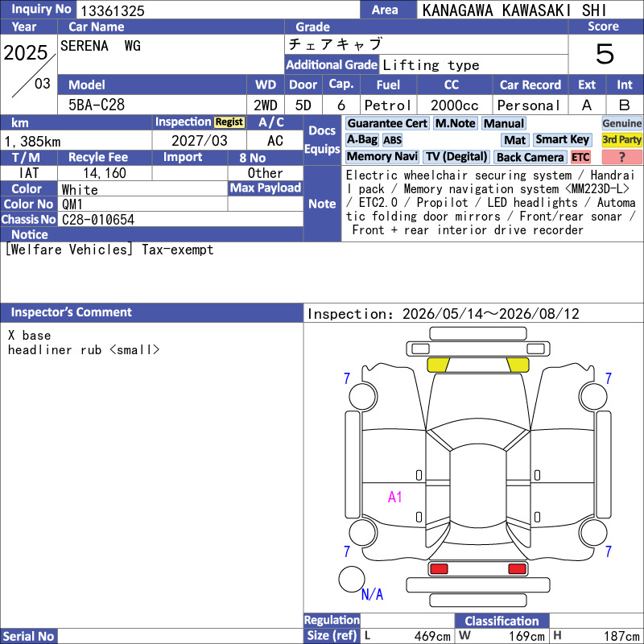Select the 7 beside rear-right wheel
644x644 pixels.
[609, 551]
